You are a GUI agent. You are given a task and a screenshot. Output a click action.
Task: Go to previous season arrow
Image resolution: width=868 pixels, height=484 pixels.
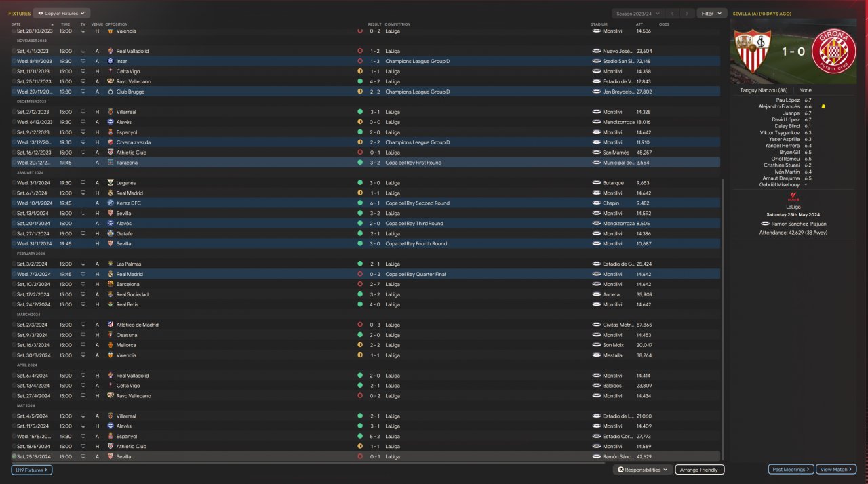[671, 13]
